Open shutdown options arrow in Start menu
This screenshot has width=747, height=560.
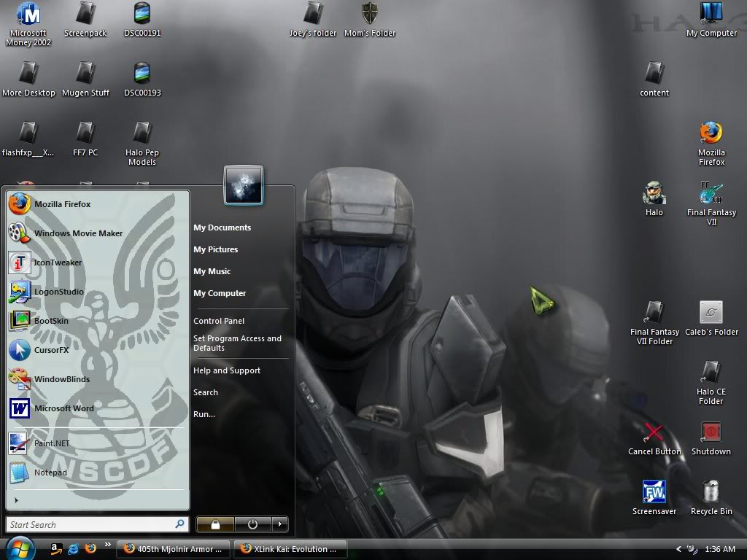tap(280, 524)
